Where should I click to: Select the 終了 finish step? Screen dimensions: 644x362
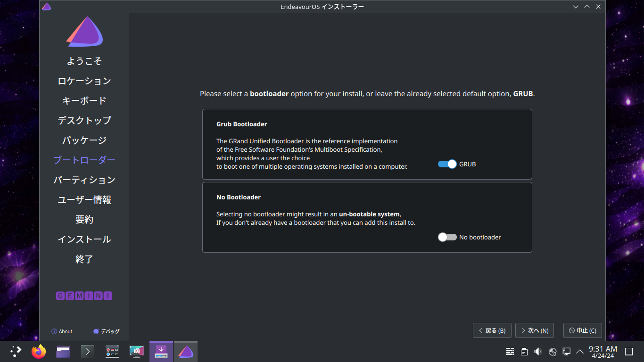(84, 259)
